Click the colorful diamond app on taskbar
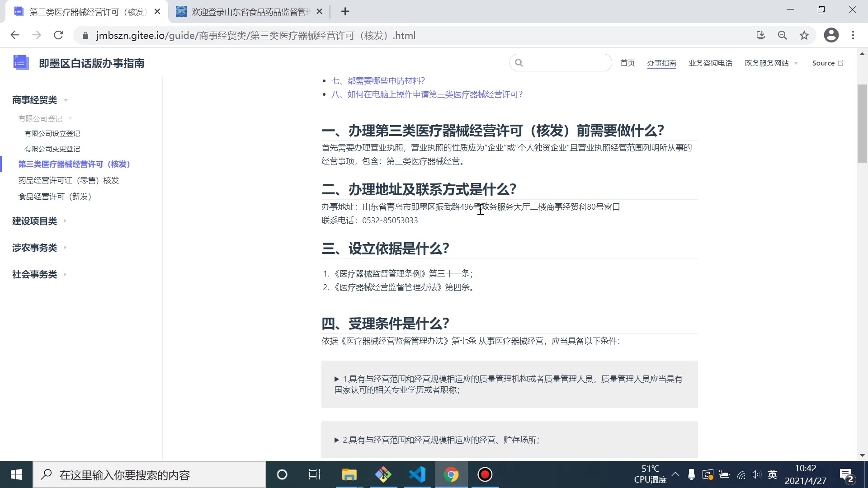The width and height of the screenshot is (868, 488). 383,475
